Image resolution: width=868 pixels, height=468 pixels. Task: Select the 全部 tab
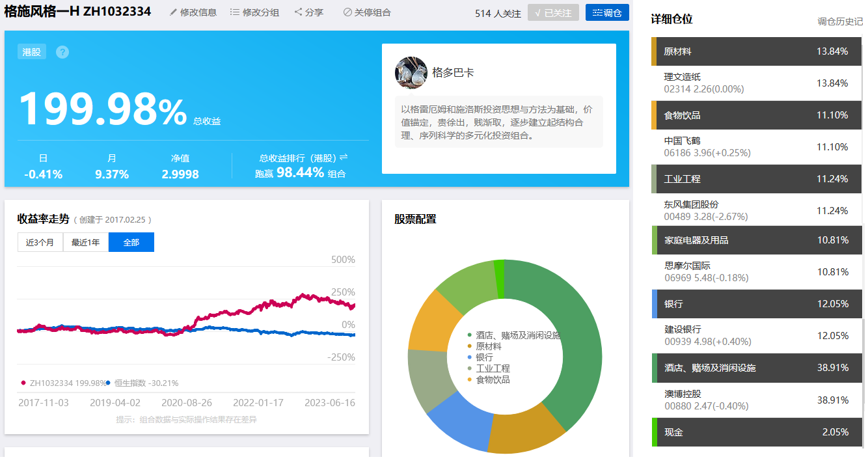pyautogui.click(x=131, y=242)
